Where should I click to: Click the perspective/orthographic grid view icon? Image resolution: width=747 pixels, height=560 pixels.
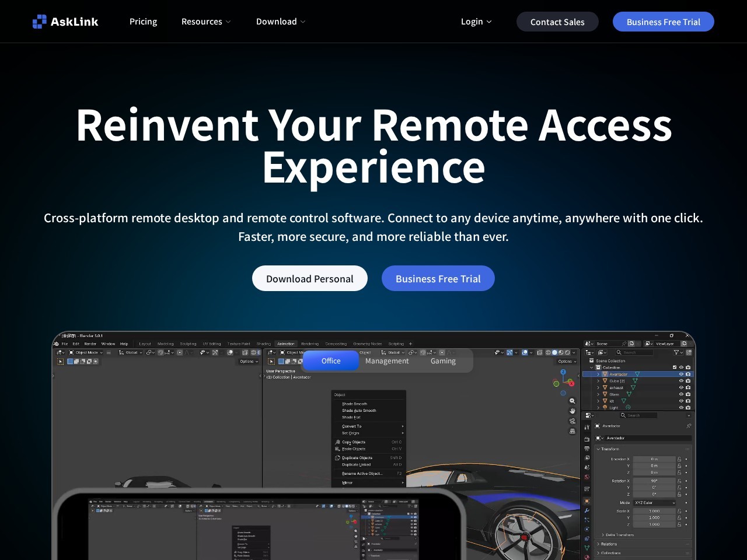click(x=572, y=431)
